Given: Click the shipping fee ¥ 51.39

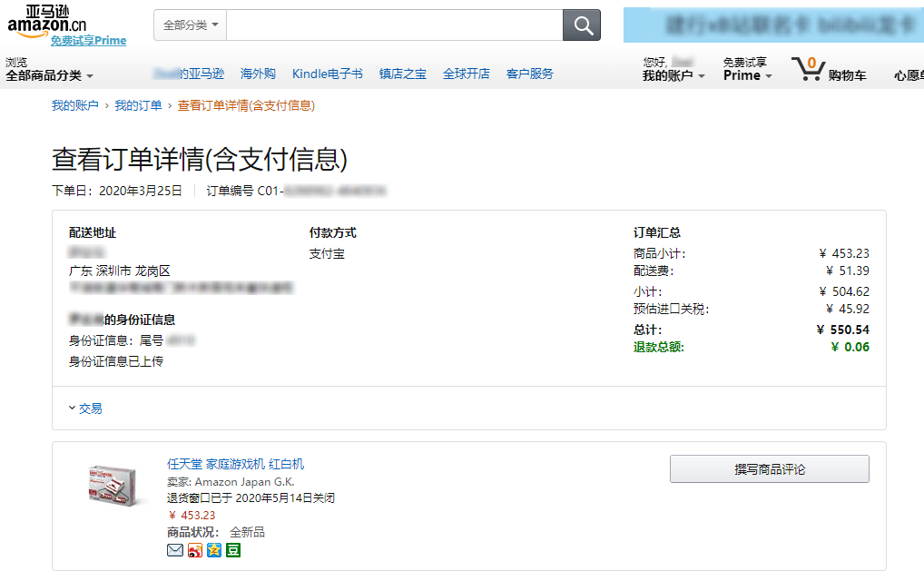Looking at the screenshot, I should [x=848, y=271].
